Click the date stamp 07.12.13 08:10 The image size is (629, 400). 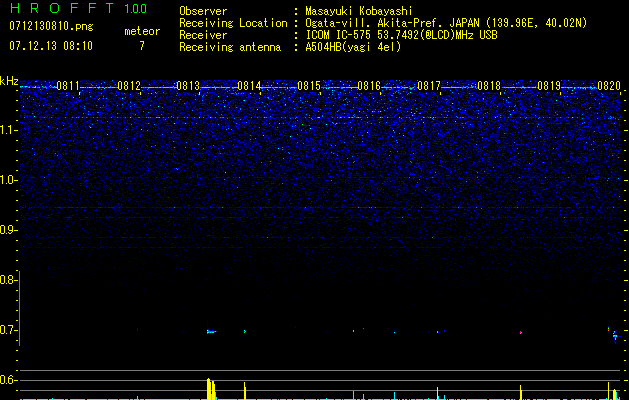click(51, 46)
